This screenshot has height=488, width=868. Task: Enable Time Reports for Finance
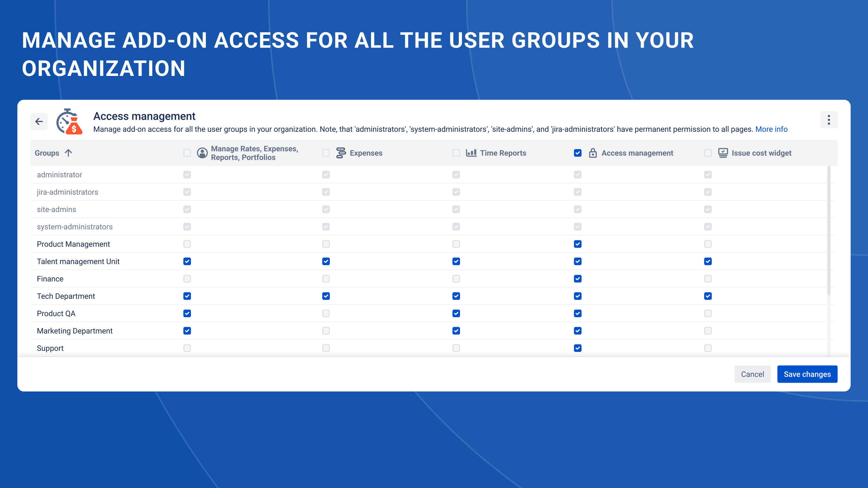(456, 278)
